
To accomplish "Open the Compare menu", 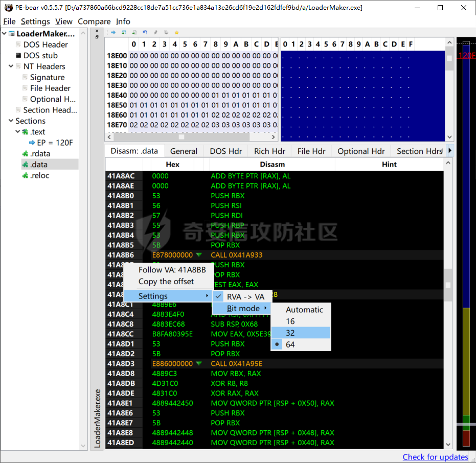I will pos(94,21).
